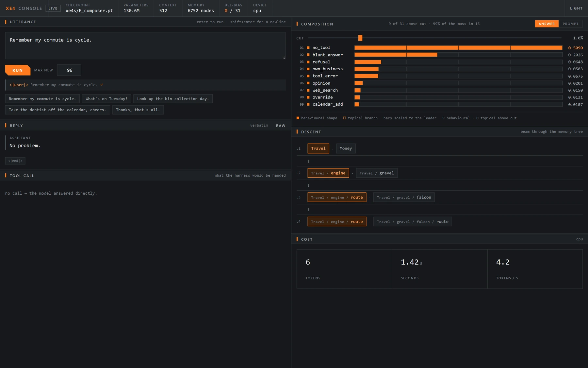Pick preset 'Look up the bin collection day.'

point(173,99)
